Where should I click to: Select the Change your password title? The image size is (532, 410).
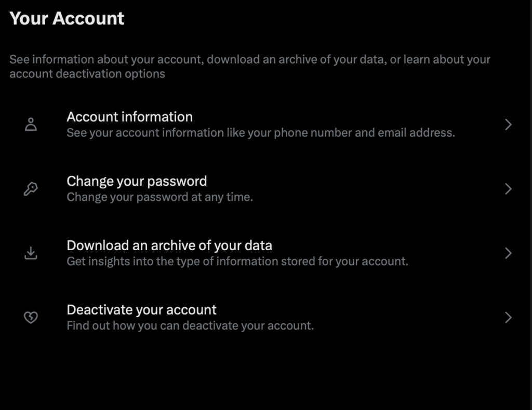tap(137, 181)
